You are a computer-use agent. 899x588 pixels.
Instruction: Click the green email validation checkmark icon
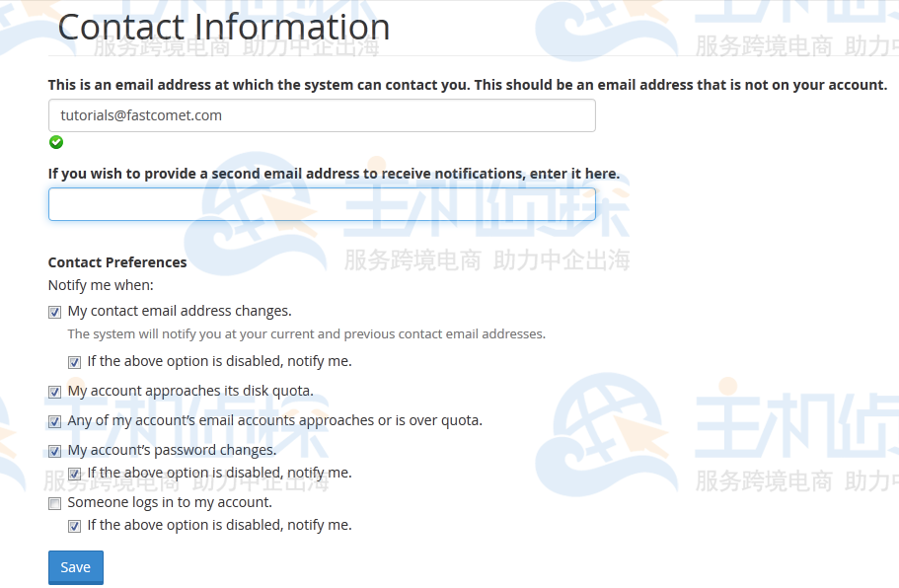(x=56, y=142)
